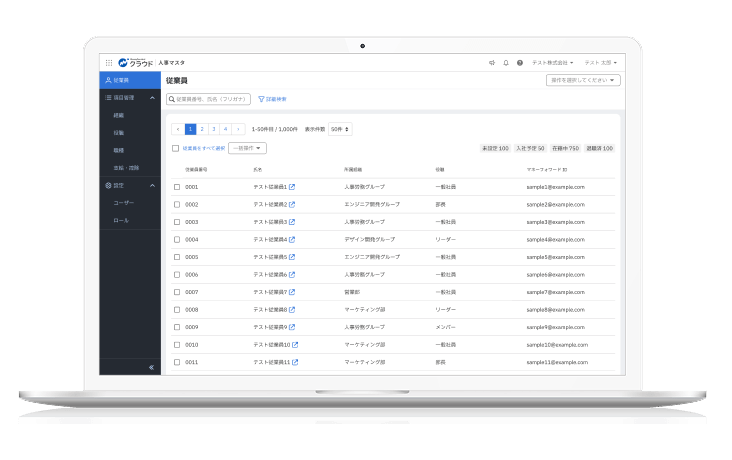Collapse the sidebar with double-chevron icon

151,367
